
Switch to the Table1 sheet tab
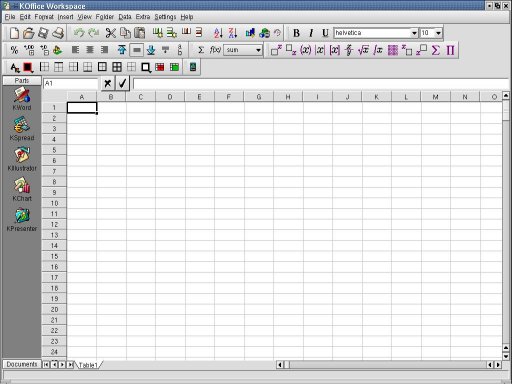[x=88, y=365]
